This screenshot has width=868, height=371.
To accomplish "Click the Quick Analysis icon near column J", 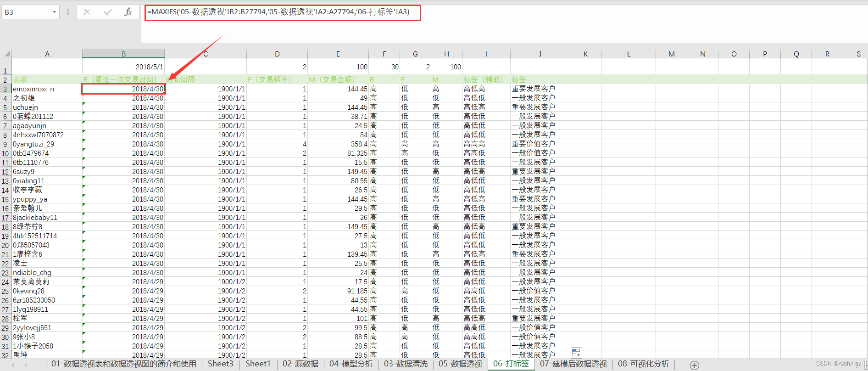I will pos(576,353).
